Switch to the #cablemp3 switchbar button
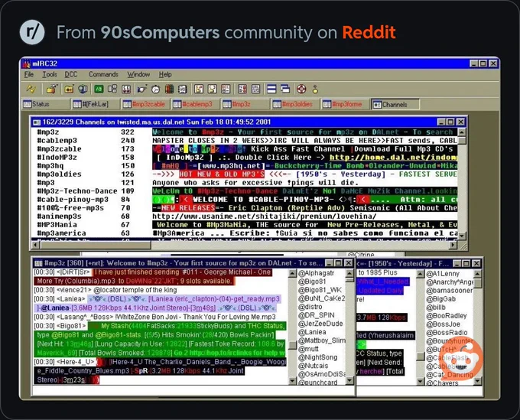520x420 pixels. tap(195, 104)
